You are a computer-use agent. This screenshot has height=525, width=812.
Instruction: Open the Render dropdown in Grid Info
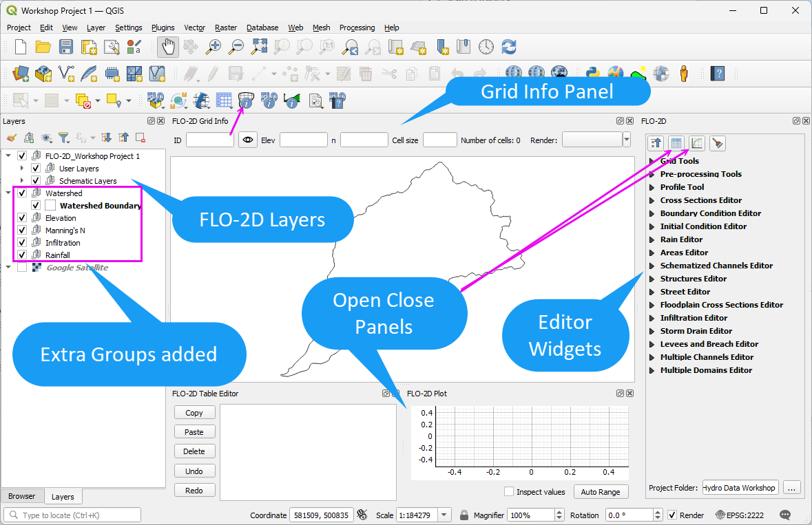(626, 140)
